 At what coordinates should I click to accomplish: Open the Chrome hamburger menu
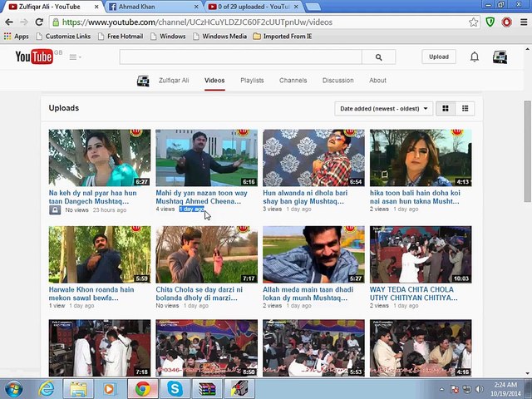coord(524,22)
